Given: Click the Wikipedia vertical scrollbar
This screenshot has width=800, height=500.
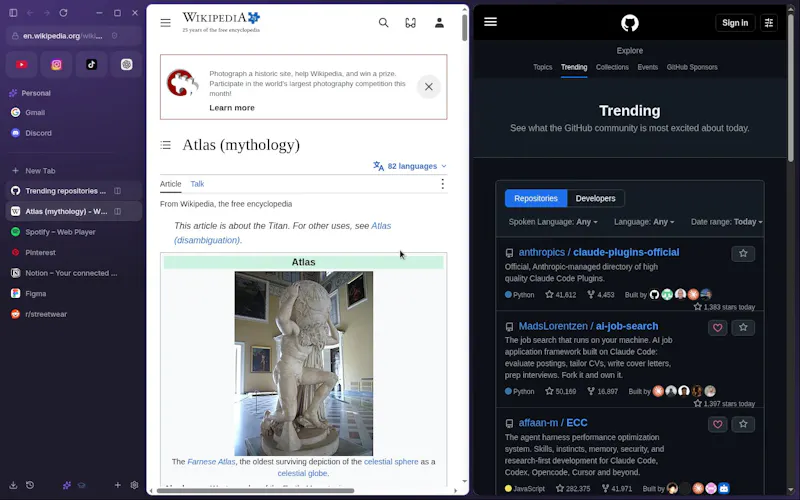Looking at the screenshot, I should [464, 28].
